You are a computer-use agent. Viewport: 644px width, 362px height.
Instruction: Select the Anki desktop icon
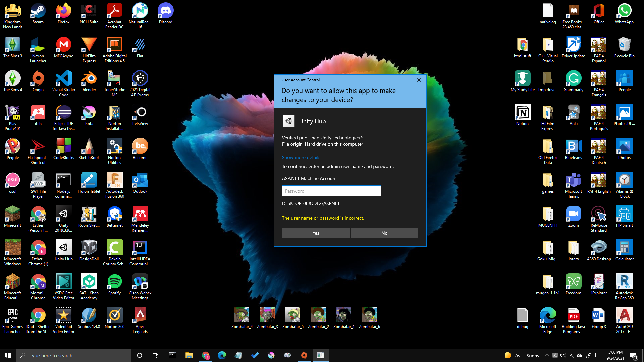573,115
